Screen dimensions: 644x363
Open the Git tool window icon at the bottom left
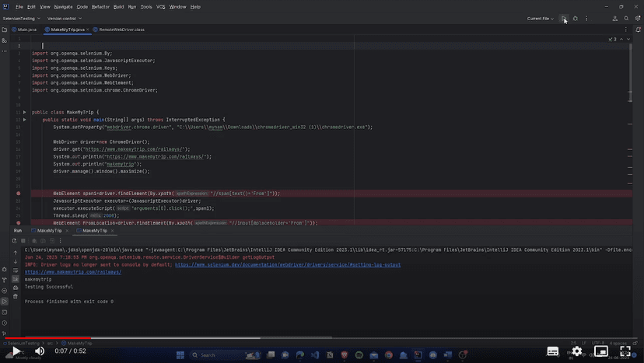5,333
